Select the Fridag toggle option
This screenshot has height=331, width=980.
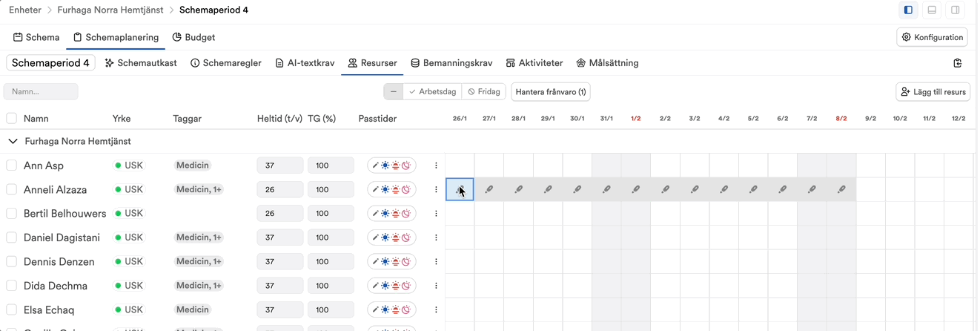(x=483, y=92)
